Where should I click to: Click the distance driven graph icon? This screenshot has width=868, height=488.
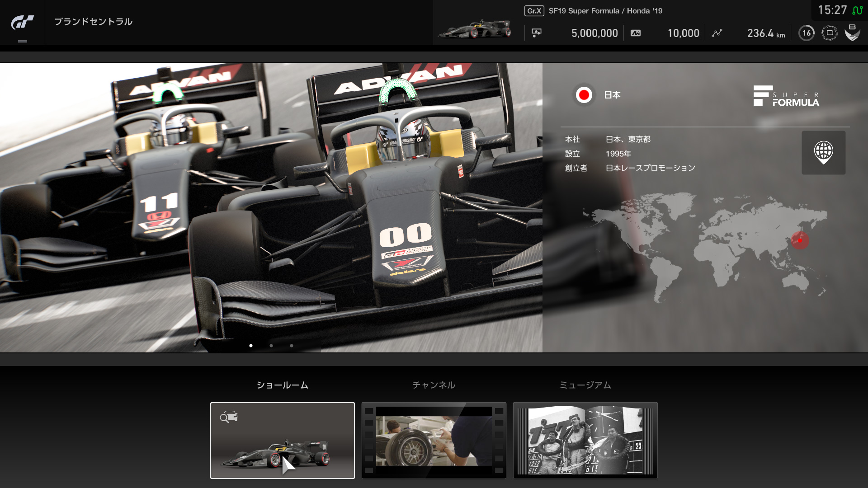tap(717, 33)
